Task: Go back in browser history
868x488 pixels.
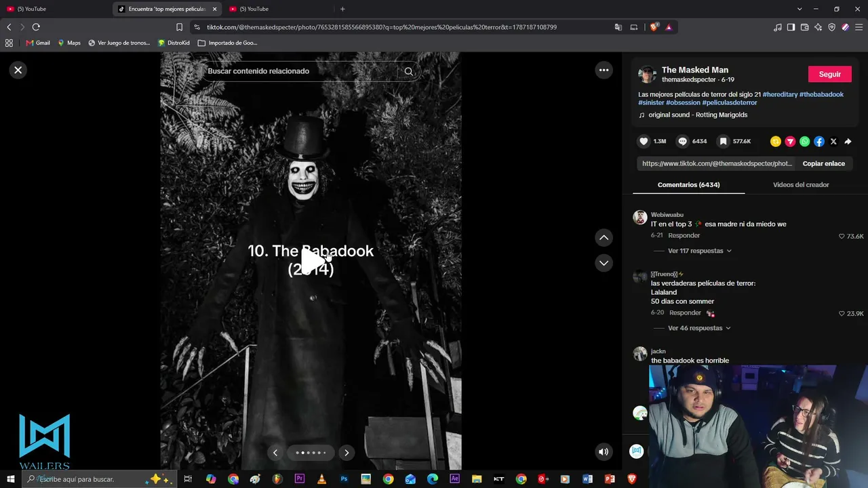Action: click(x=9, y=27)
